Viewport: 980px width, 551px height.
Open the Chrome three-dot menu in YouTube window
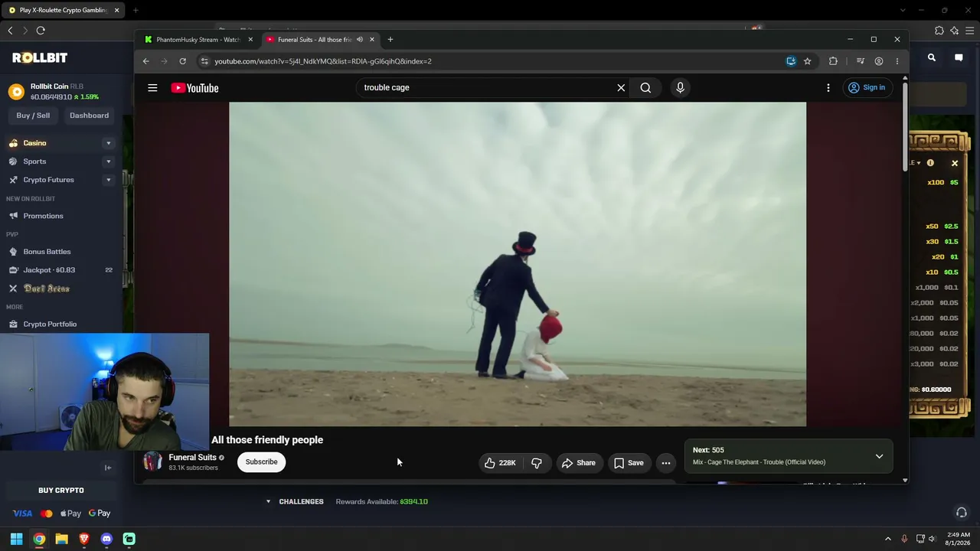coord(897,61)
